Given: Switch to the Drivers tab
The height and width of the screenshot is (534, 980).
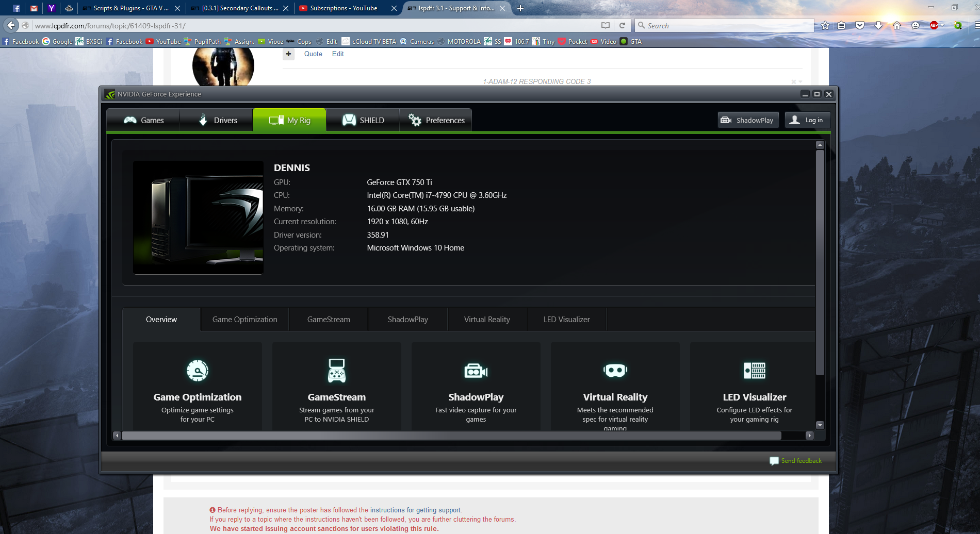Looking at the screenshot, I should (x=217, y=120).
